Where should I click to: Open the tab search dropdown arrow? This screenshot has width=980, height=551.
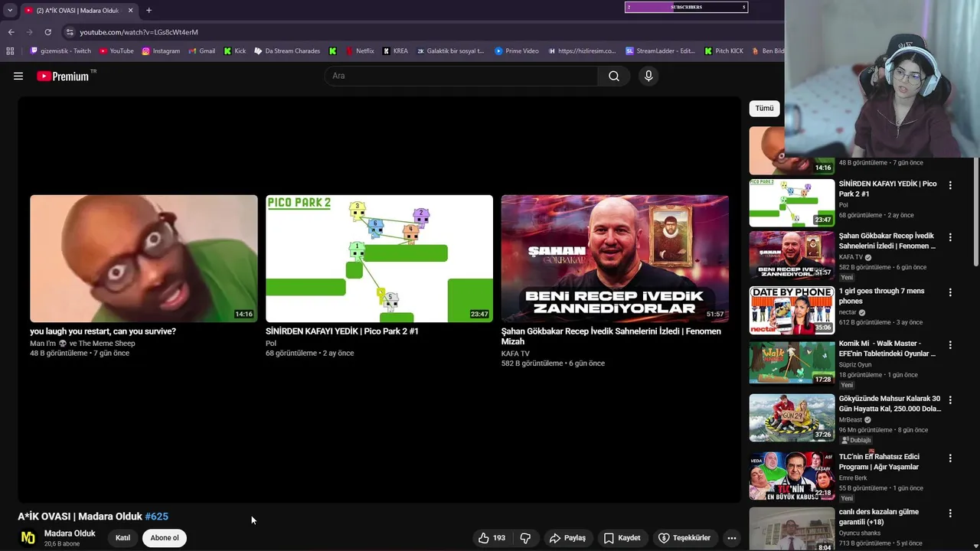[10, 10]
